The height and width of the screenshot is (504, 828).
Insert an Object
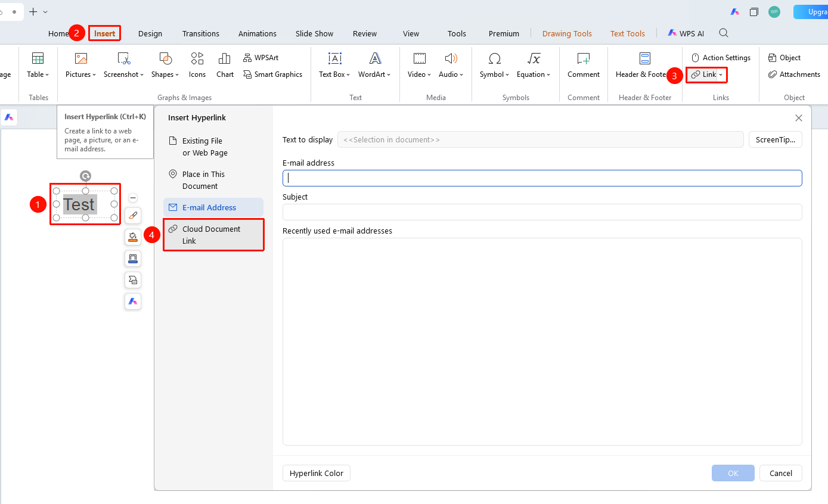pyautogui.click(x=784, y=58)
